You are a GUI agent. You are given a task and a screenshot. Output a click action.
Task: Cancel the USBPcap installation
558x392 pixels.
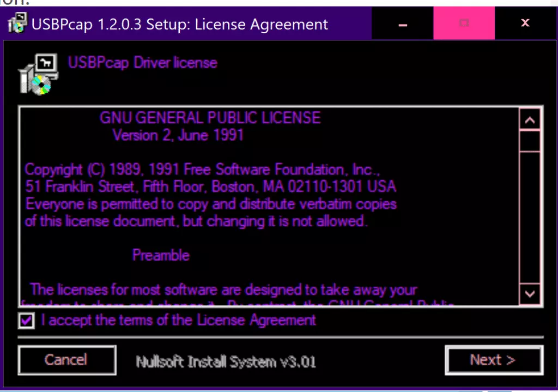(x=67, y=360)
